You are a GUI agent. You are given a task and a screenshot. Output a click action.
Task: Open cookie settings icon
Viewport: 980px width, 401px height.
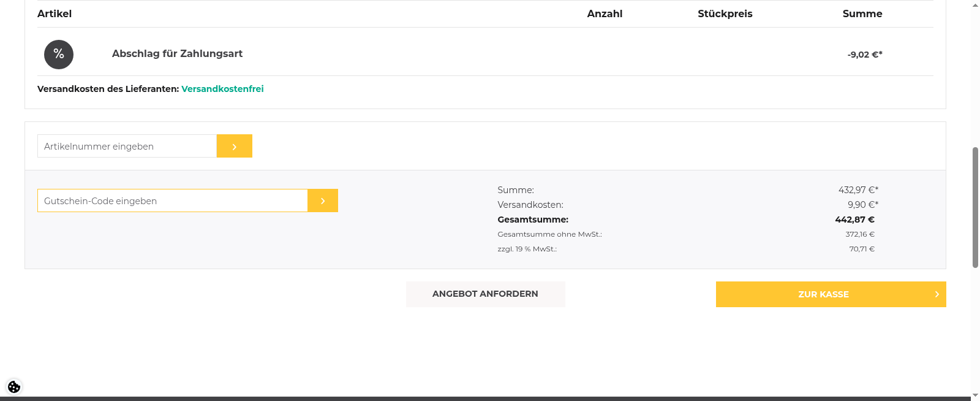pyautogui.click(x=14, y=387)
